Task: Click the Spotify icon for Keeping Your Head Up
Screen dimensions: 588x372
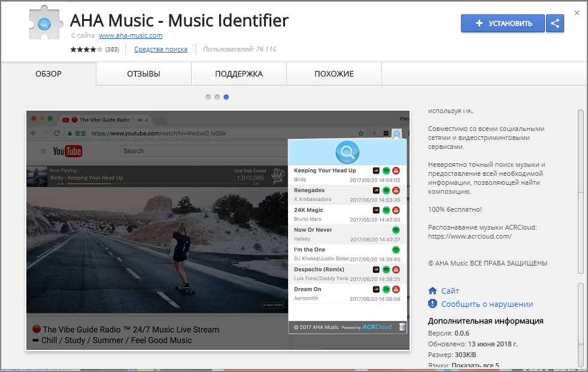Action: [386, 171]
